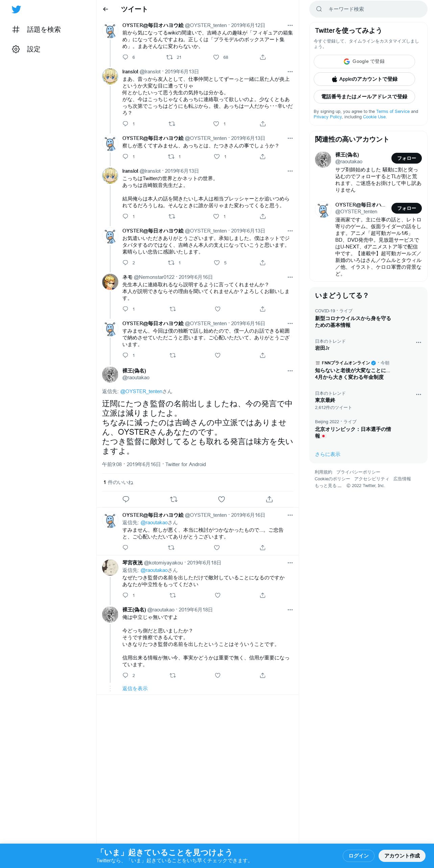
Task: Show more trends with さらに表示
Action: [328, 454]
